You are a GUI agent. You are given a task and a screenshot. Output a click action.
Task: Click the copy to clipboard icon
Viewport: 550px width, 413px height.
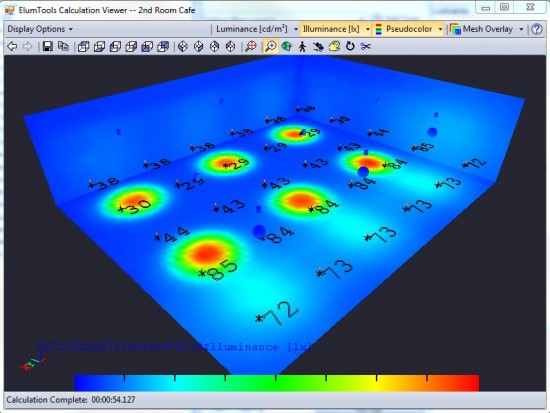63,46
